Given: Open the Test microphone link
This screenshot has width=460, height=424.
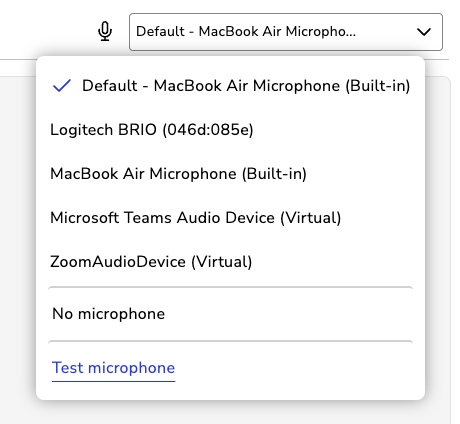Looking at the screenshot, I should pyautogui.click(x=113, y=368).
